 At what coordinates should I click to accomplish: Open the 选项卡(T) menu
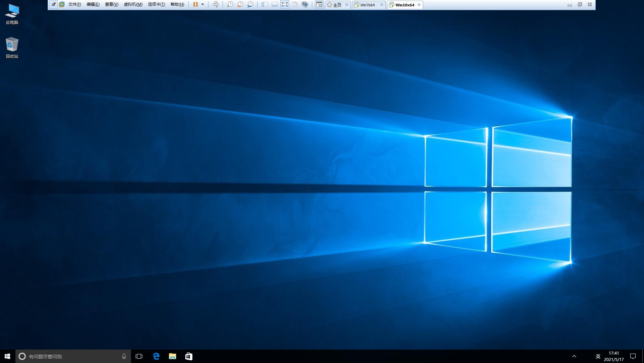point(156,4)
